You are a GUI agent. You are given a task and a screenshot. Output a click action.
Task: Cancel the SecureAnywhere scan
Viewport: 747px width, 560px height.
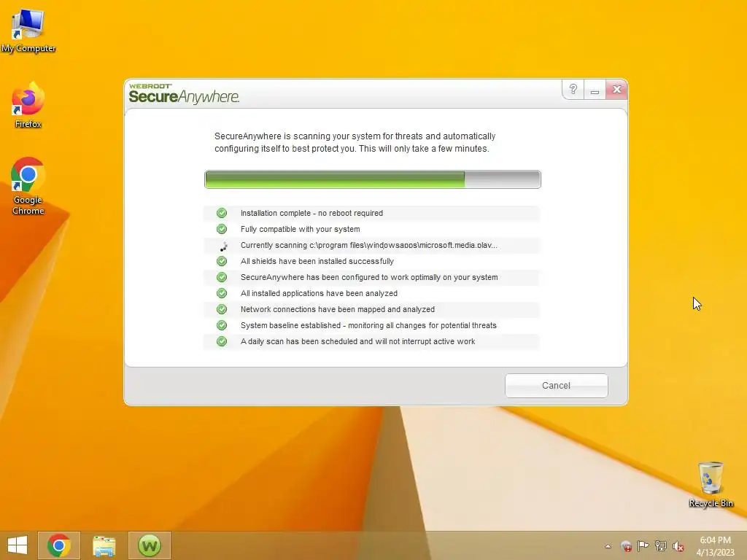(556, 385)
